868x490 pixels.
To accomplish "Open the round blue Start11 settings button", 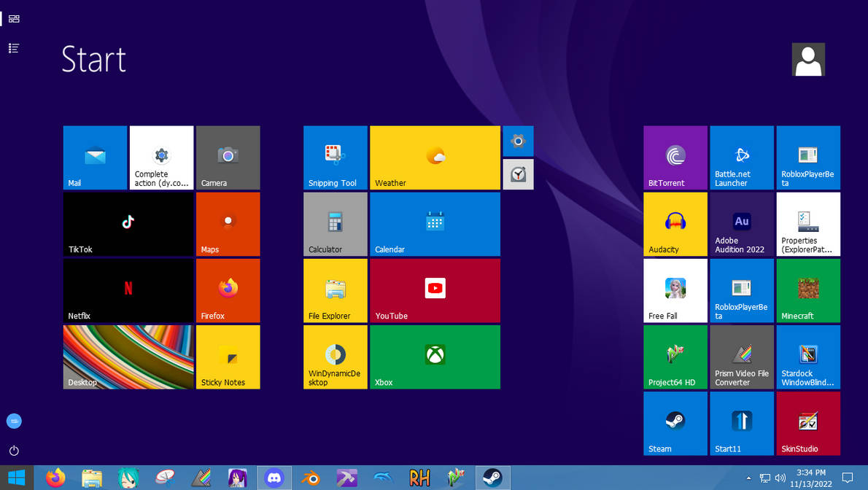I will pyautogui.click(x=14, y=421).
